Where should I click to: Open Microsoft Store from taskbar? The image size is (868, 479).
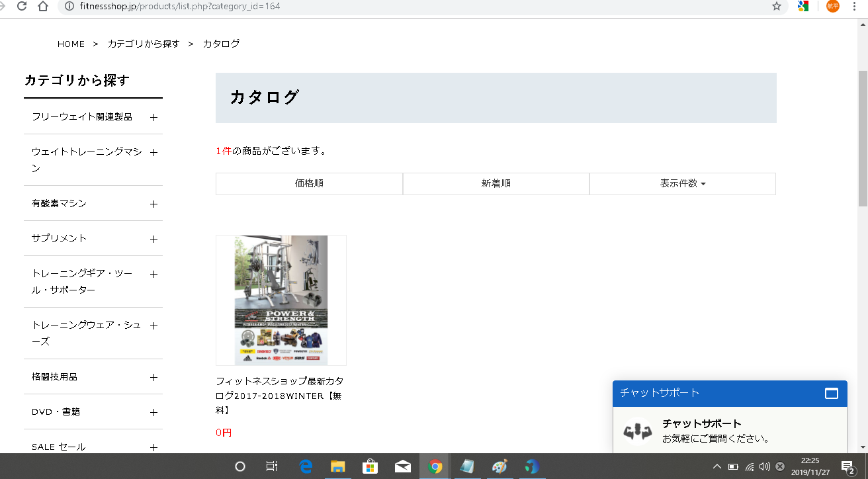(x=370, y=466)
